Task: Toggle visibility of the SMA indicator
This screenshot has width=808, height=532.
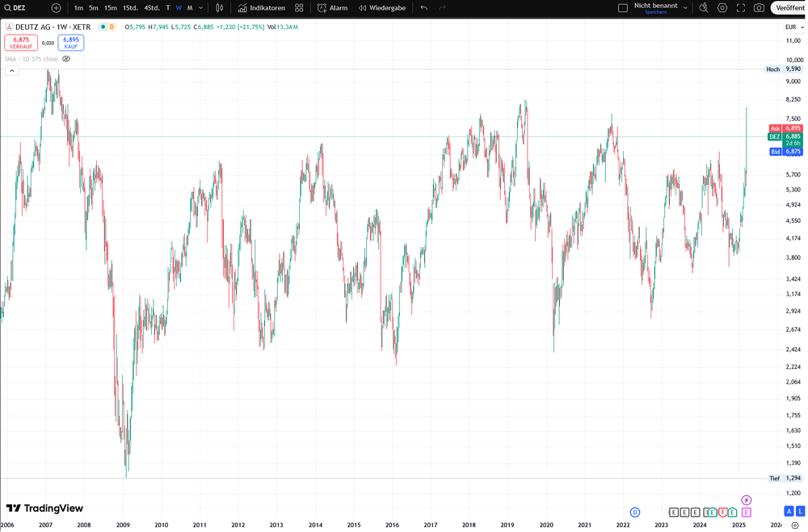Action: pyautogui.click(x=66, y=59)
